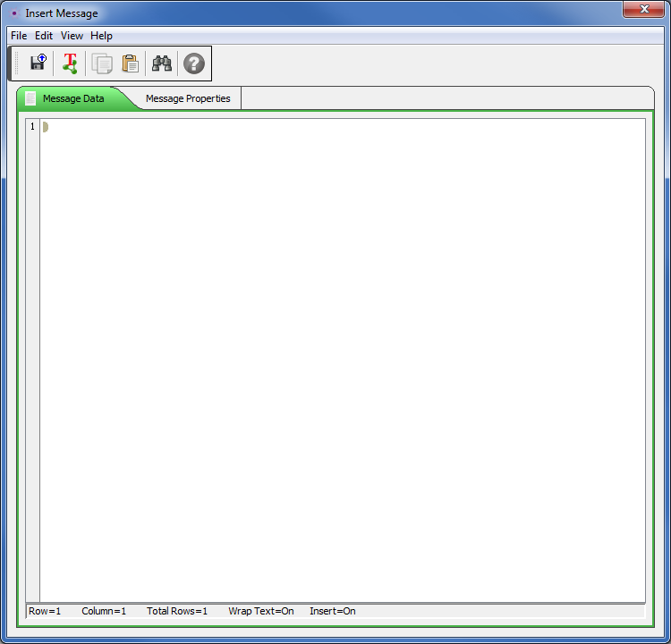Click the toolbar drag handle
This screenshot has height=644, width=671.
point(15,64)
